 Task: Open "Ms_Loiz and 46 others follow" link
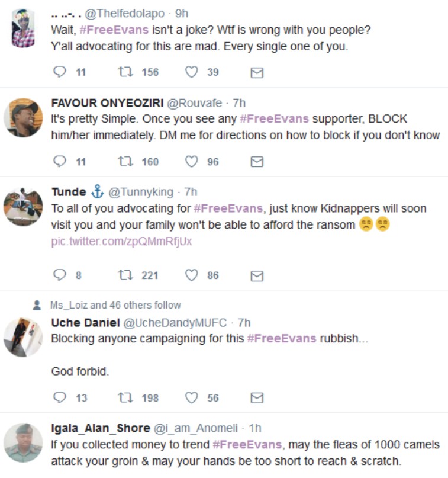tap(115, 306)
